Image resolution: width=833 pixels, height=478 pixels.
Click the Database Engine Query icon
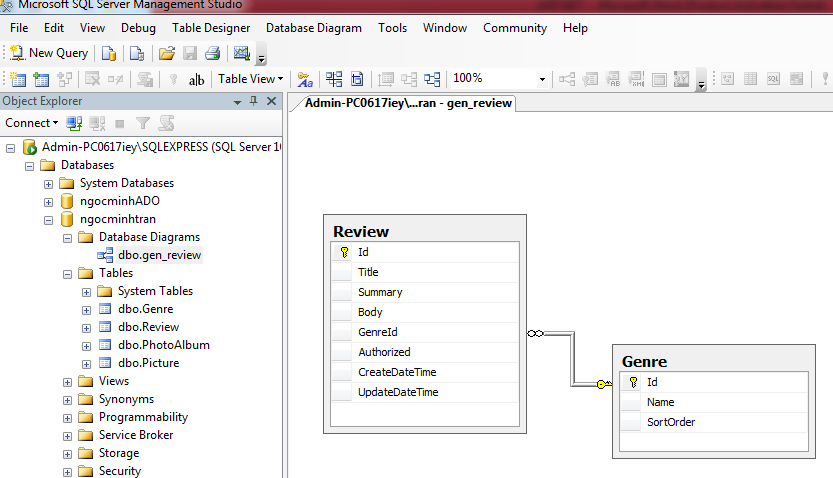click(x=109, y=53)
